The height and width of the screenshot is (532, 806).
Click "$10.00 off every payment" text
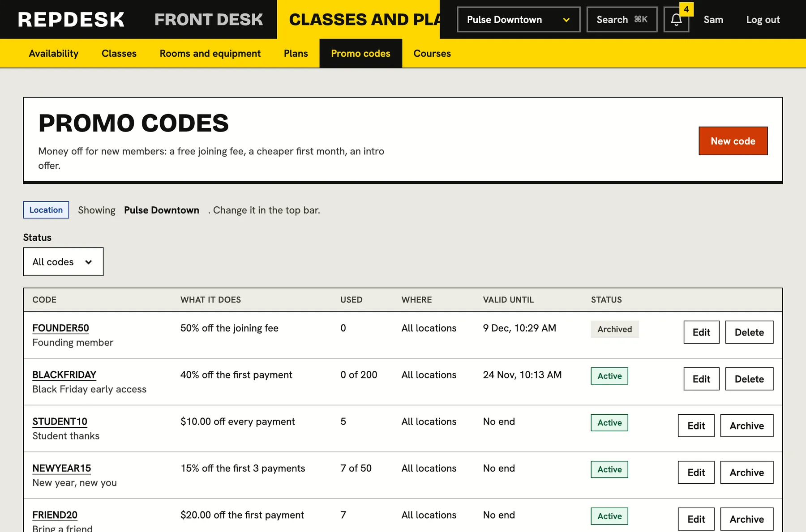pyautogui.click(x=238, y=421)
